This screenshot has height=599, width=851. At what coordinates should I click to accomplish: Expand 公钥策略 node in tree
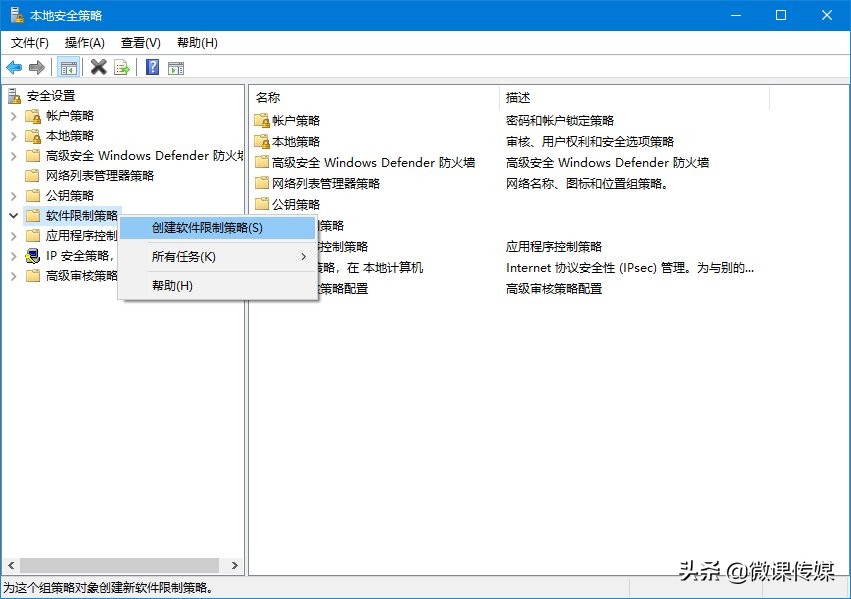coord(14,196)
